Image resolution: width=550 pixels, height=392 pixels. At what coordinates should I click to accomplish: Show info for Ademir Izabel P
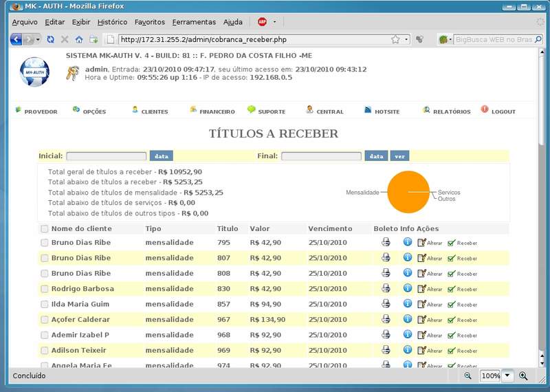pos(407,334)
